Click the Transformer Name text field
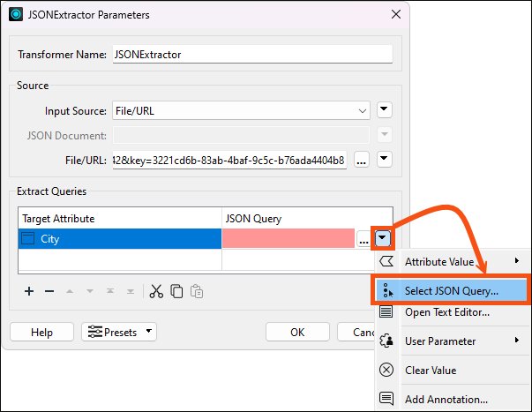The image size is (532, 412). (251, 55)
